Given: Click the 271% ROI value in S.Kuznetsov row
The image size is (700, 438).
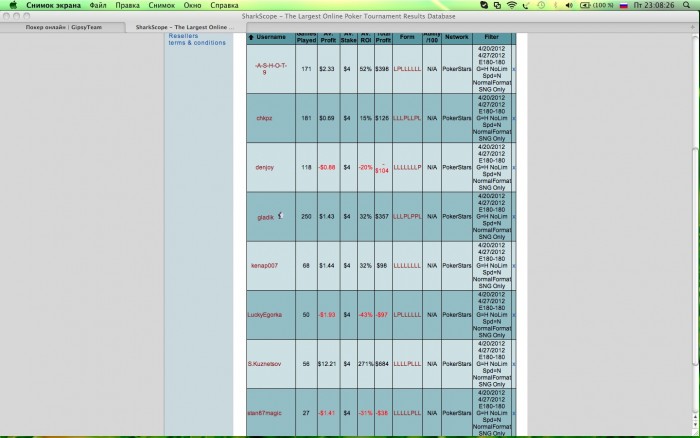Looking at the screenshot, I should coord(366,364).
